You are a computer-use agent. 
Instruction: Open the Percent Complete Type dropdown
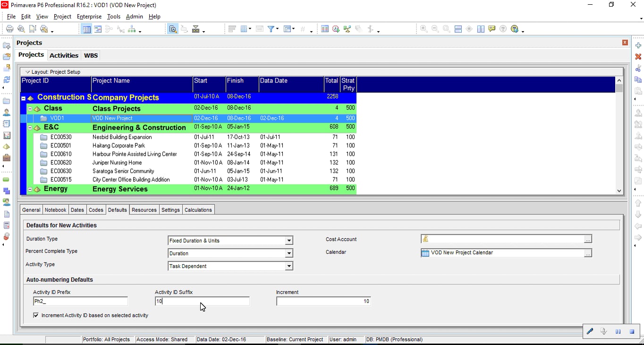coord(289,253)
